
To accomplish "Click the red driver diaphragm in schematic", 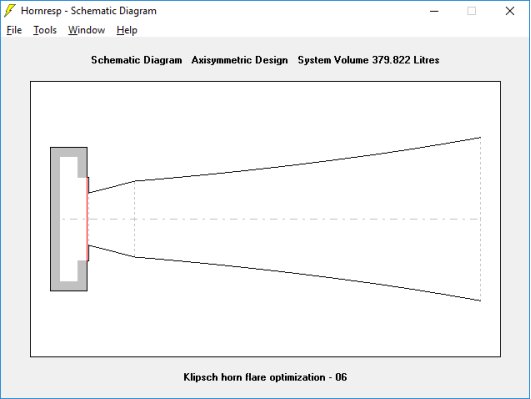I will pos(88,219).
